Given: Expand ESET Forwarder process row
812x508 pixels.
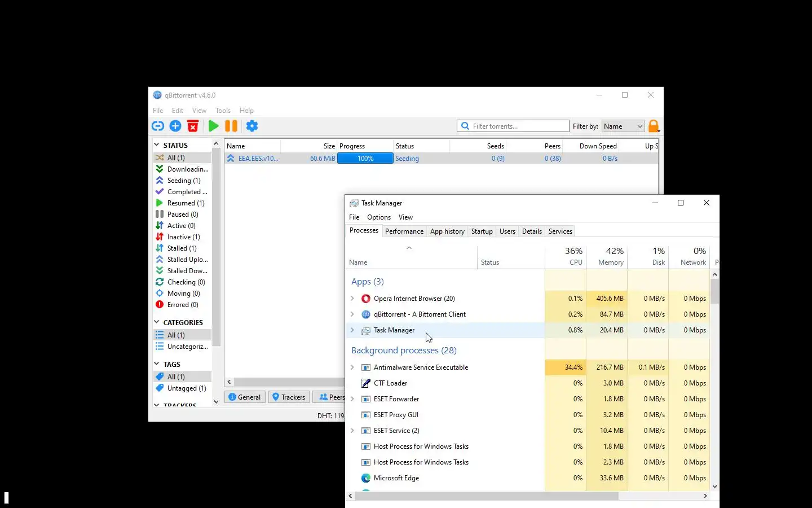Looking at the screenshot, I should click(352, 399).
